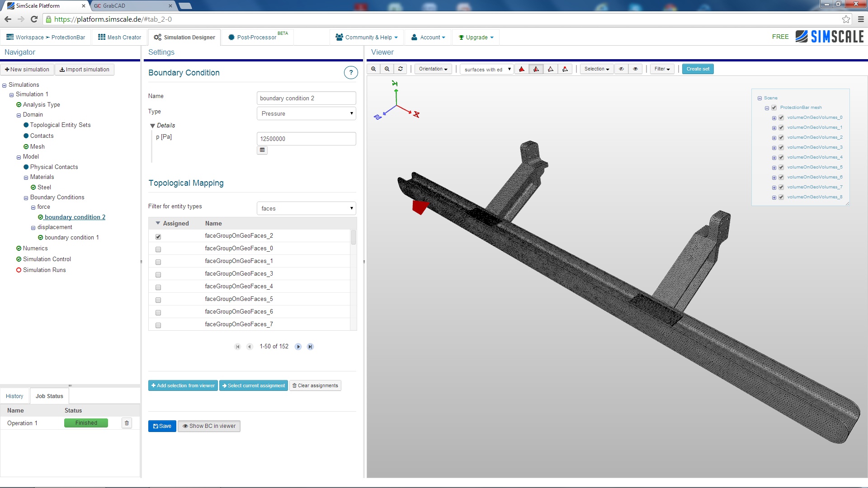
Task: Click the face list vertical scrollbar thumb
Action: [x=354, y=237]
